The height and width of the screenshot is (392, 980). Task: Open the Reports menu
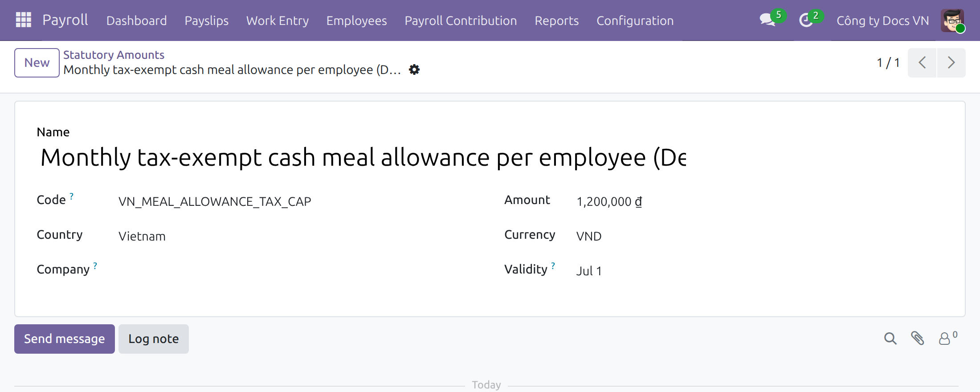point(556,20)
